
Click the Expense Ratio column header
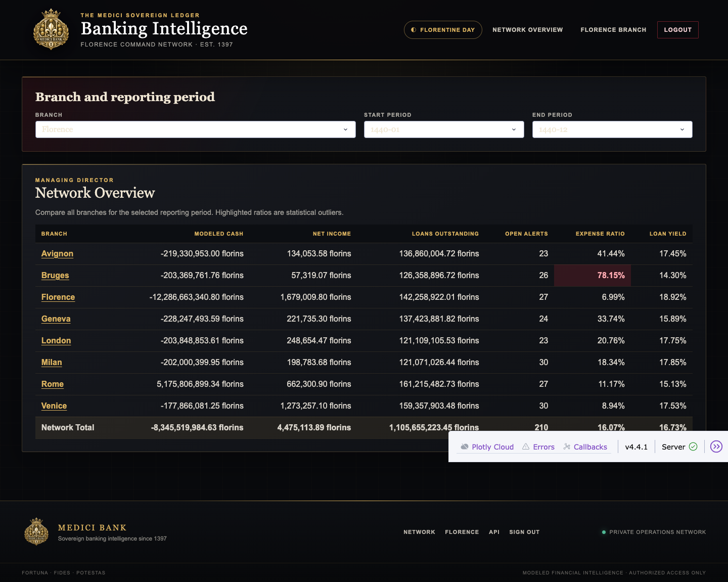click(x=600, y=234)
